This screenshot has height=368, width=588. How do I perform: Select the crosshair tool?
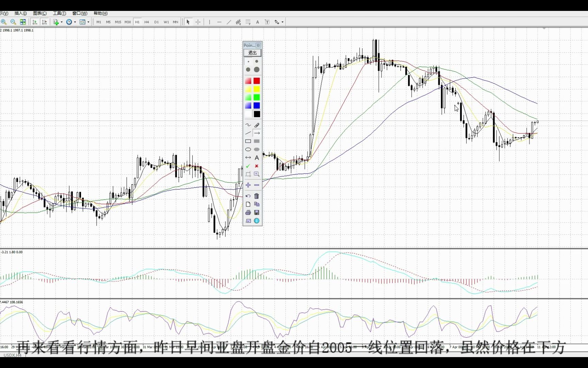198,22
